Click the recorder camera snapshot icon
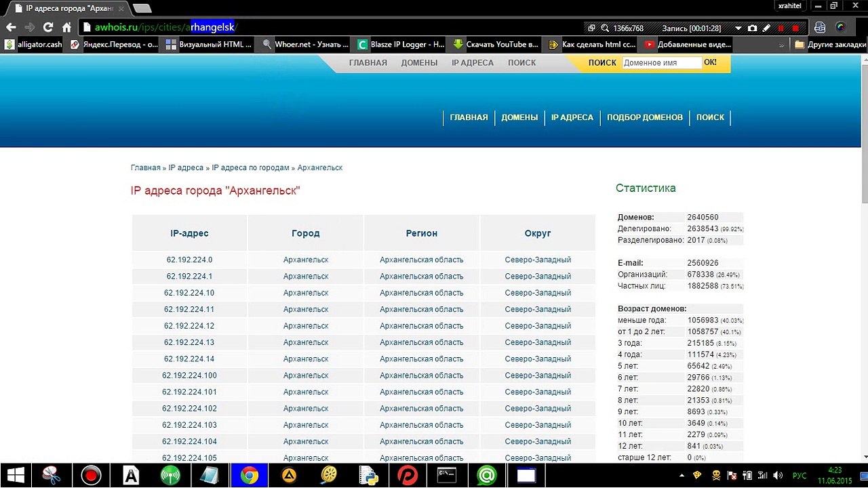This screenshot has width=868, height=488. [x=752, y=28]
